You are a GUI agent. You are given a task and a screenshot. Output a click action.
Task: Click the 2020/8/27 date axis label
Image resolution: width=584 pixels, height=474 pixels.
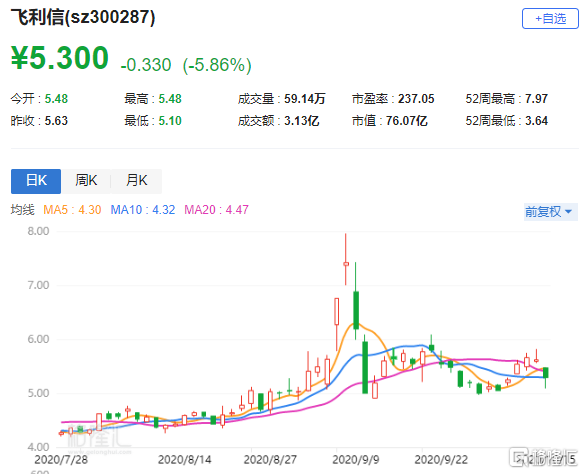pos(270,459)
